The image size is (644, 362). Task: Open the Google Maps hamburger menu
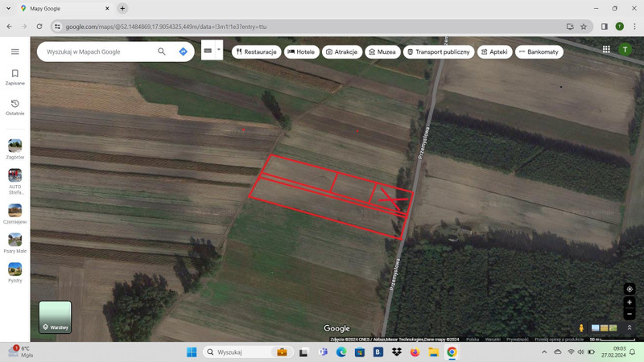[14, 51]
